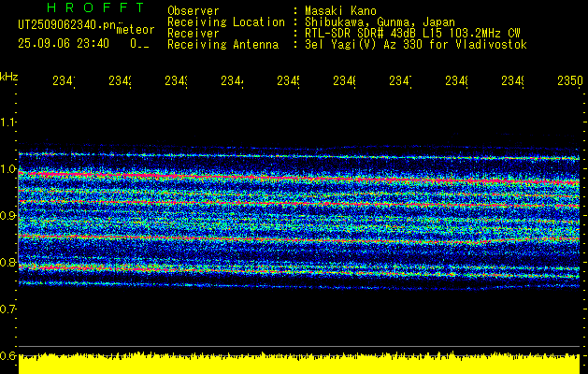The height and width of the screenshot is (374, 588).
Task: Click the Receiving Antenna label
Action: [222, 45]
